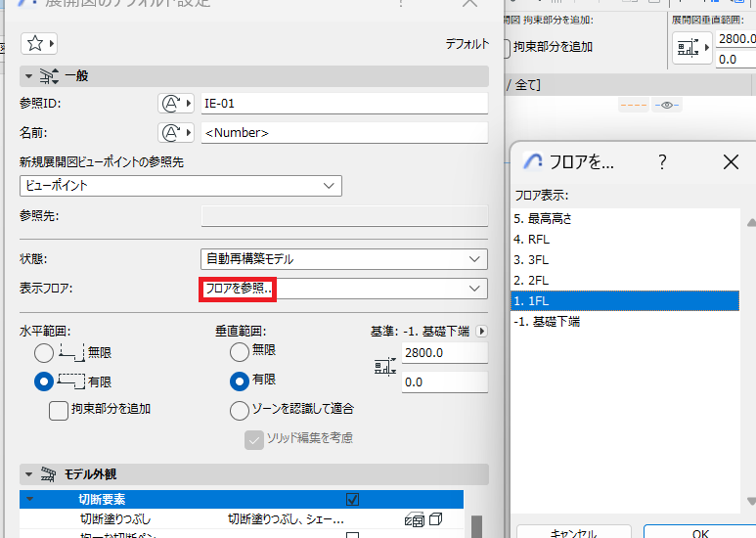The image size is (756, 538).
Task: Select -1. 基礎下端 in floor list
Action: [625, 322]
